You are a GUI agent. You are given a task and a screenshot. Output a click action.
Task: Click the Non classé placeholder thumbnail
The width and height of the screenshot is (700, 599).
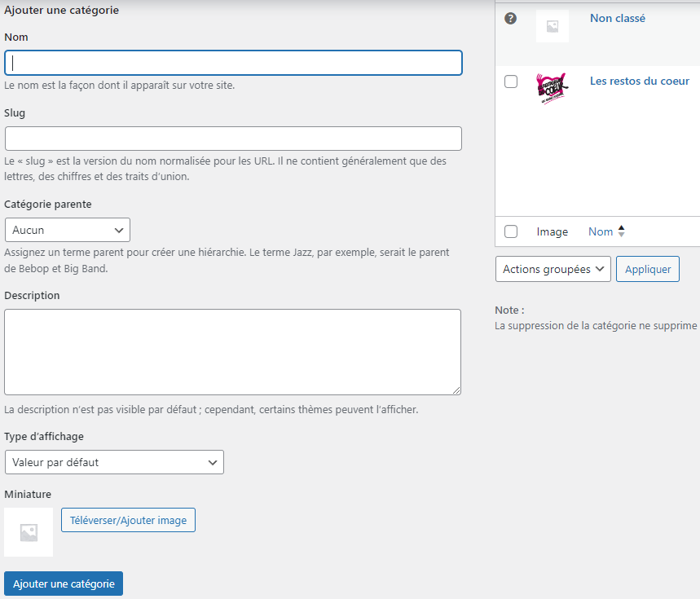552,26
